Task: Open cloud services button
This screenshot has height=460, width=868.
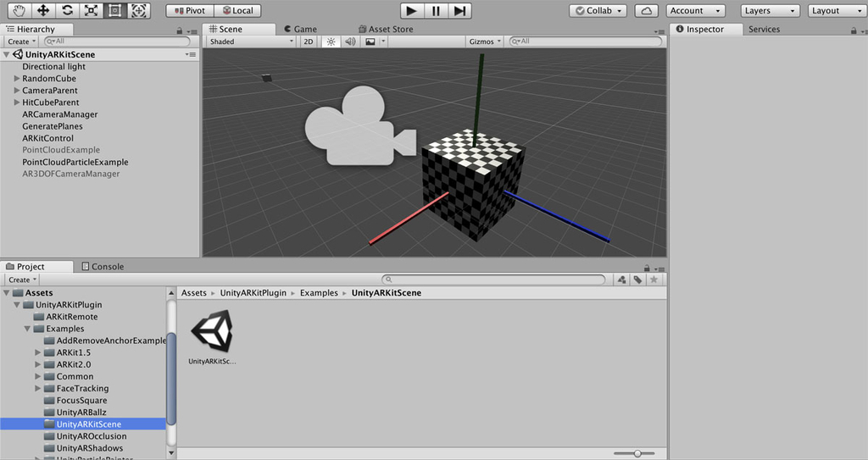Action: pyautogui.click(x=646, y=10)
